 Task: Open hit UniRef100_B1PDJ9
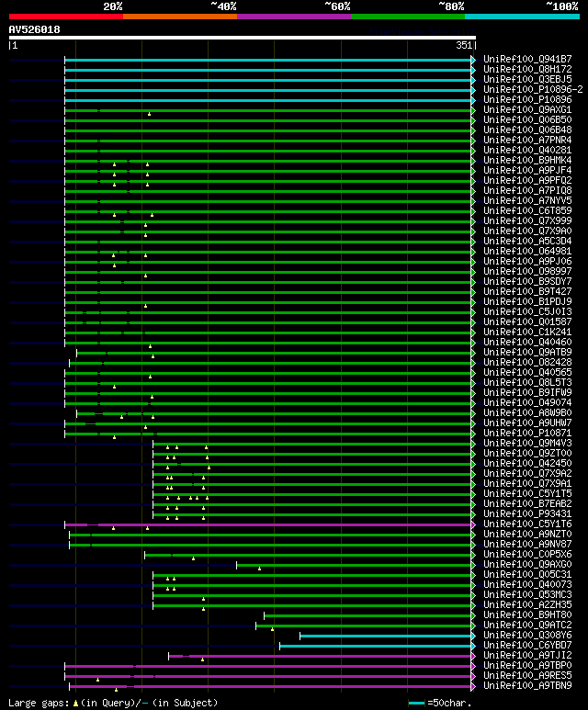click(x=527, y=301)
